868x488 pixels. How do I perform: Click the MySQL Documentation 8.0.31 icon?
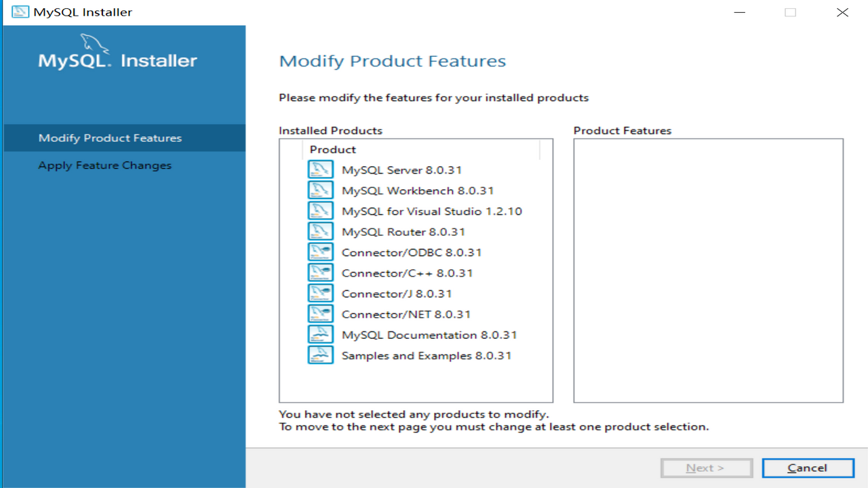[320, 333]
